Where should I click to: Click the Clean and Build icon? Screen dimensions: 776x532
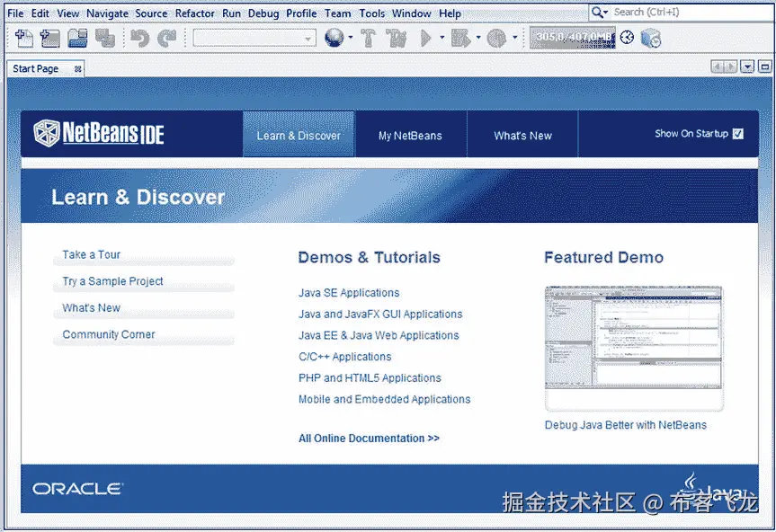pos(396,38)
